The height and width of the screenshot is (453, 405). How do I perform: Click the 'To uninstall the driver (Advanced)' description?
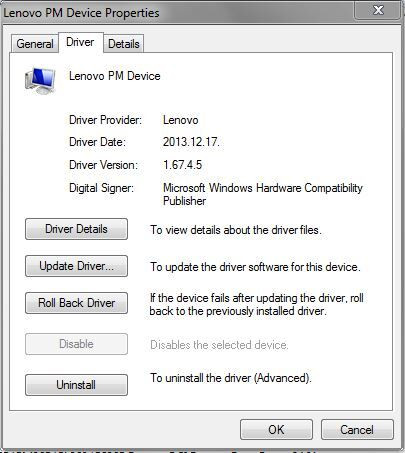point(231,378)
